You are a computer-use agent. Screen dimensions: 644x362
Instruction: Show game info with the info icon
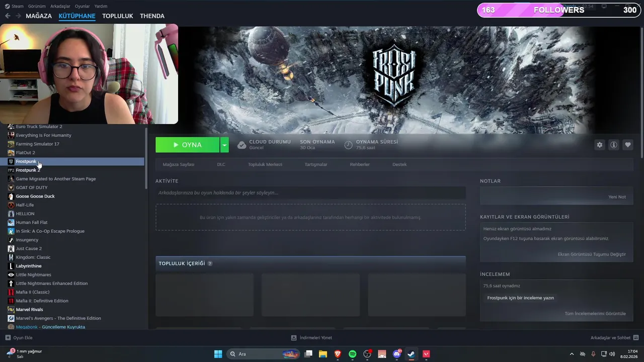(613, 145)
